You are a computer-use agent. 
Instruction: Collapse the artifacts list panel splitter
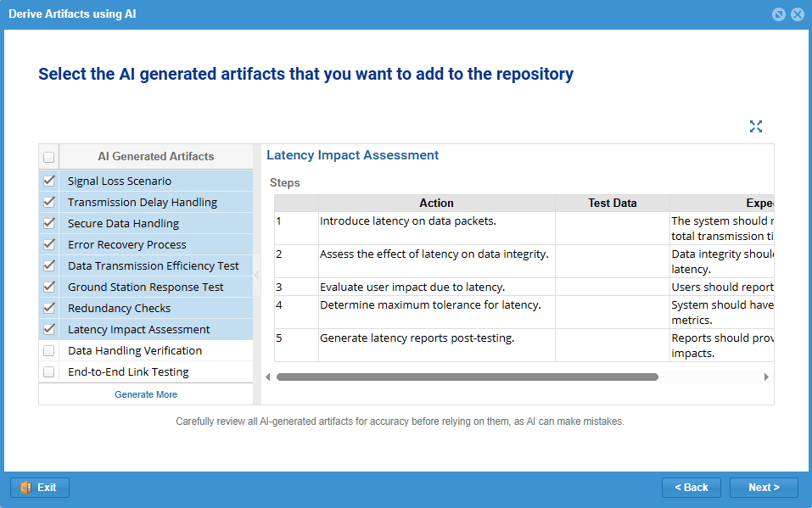pyautogui.click(x=257, y=275)
